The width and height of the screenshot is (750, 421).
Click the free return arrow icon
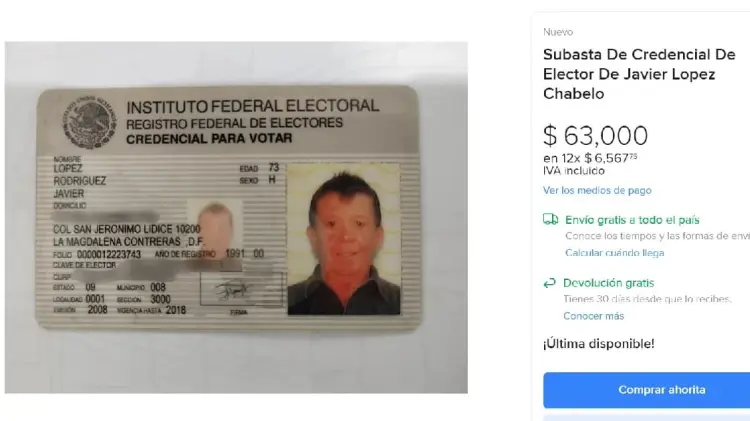[x=550, y=283]
